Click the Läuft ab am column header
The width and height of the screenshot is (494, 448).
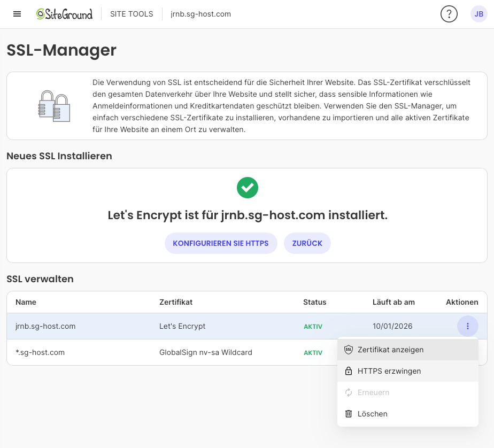coord(393,302)
